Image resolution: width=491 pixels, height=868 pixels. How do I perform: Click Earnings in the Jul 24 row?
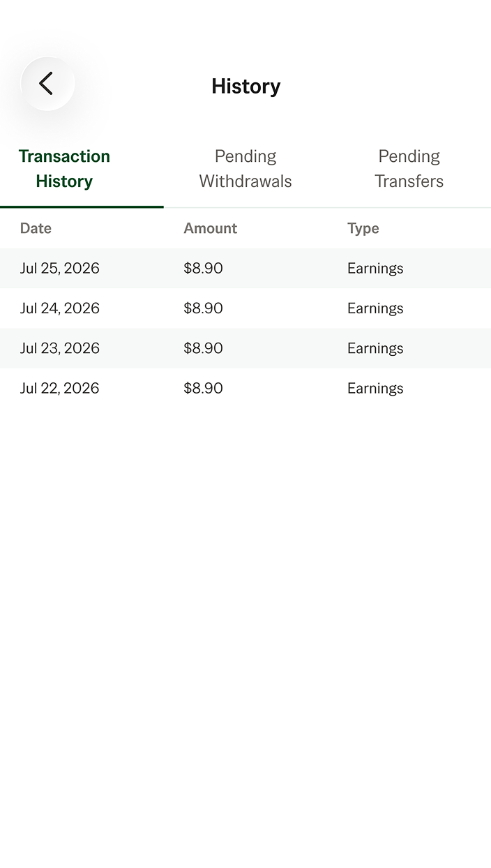click(375, 308)
